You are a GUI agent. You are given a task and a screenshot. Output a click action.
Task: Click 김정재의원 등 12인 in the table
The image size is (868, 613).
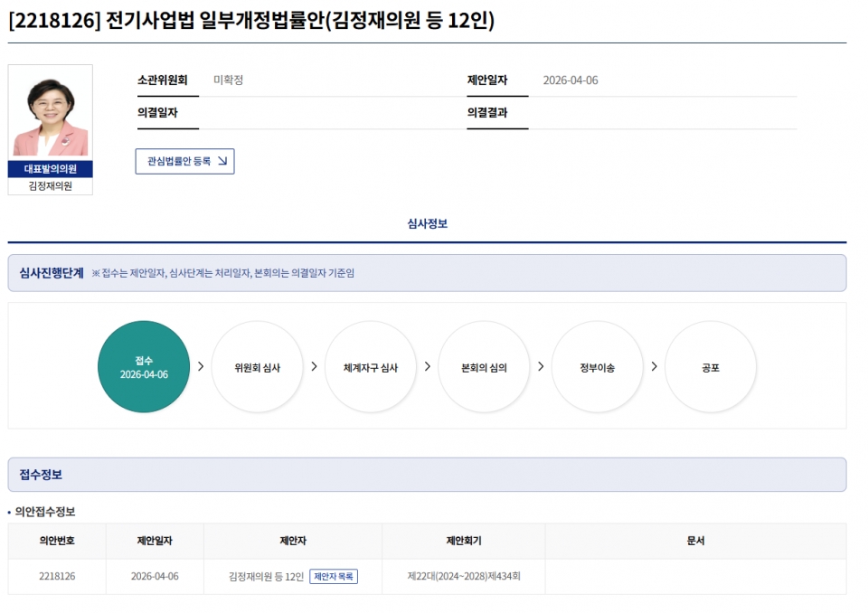pyautogui.click(x=266, y=577)
